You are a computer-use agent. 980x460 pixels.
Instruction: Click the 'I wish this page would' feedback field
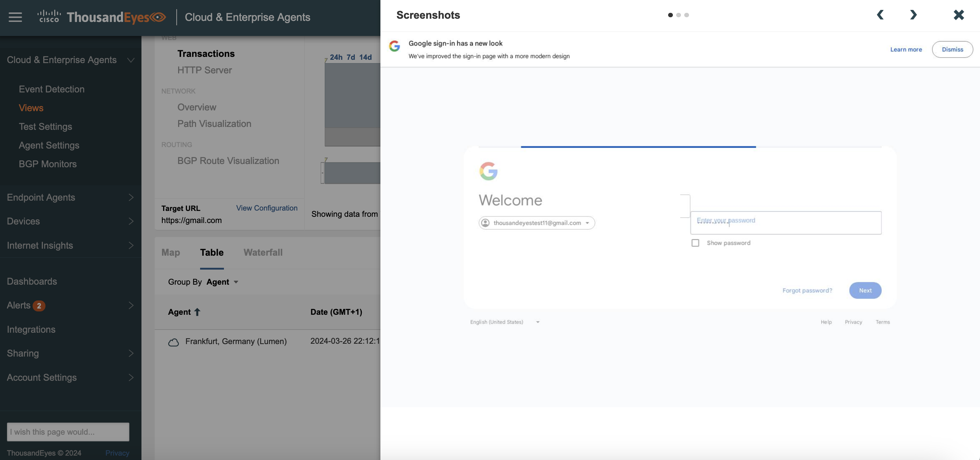click(68, 432)
